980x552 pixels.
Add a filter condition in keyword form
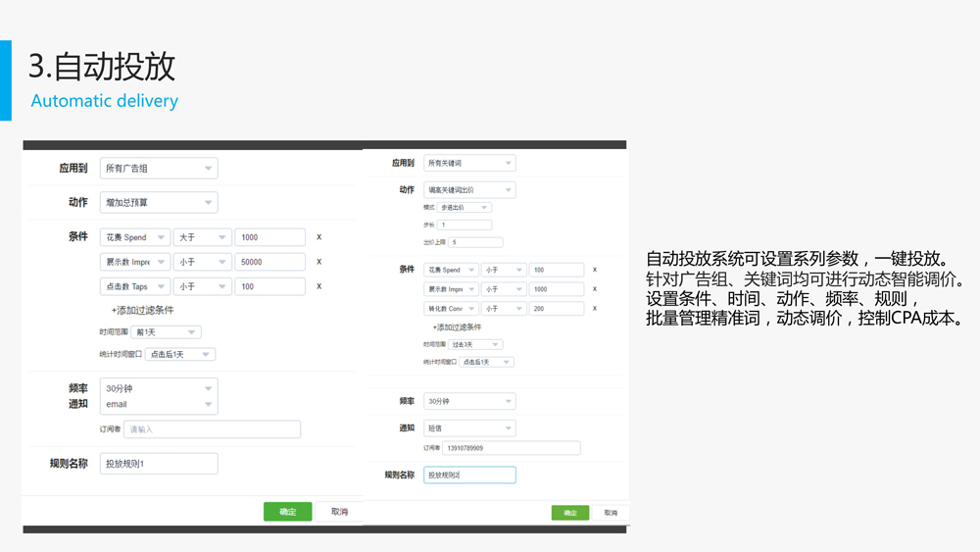coord(457,327)
